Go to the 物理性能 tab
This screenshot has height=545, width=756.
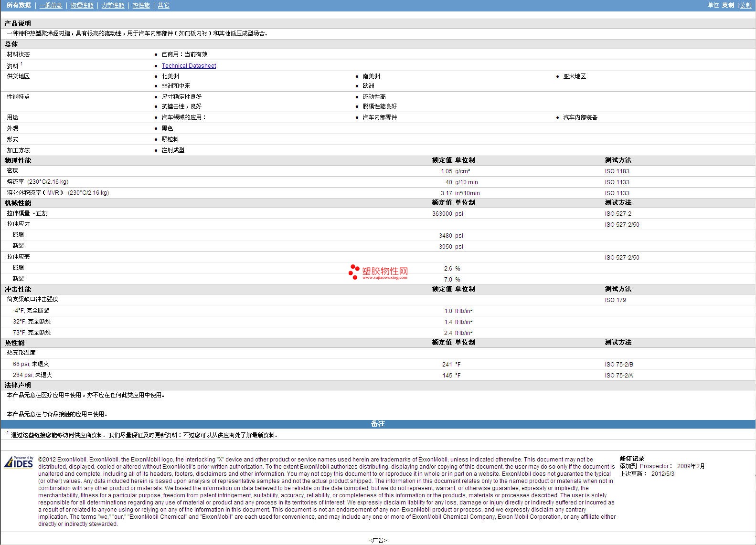(82, 5)
